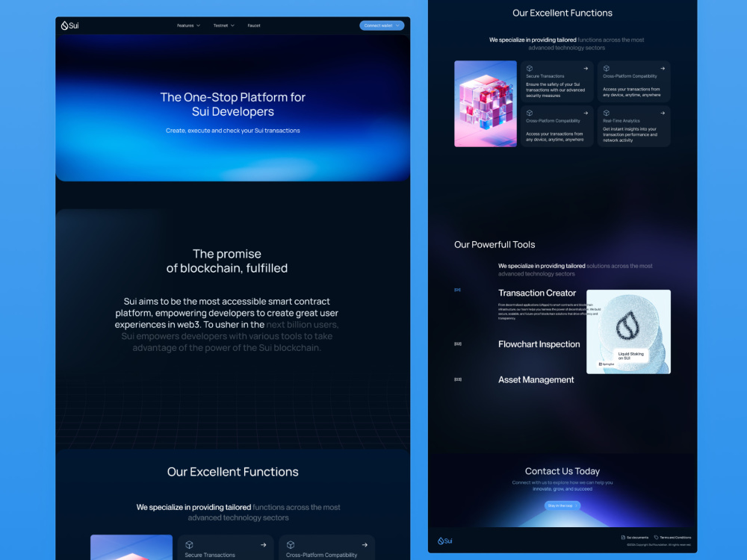Open the Testnet nav menu

224,25
